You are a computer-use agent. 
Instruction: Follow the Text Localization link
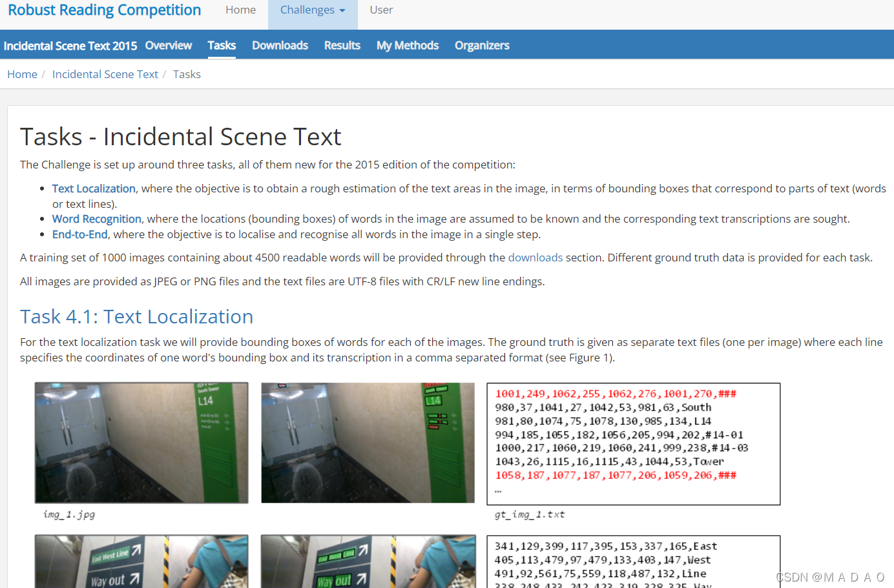pos(94,188)
